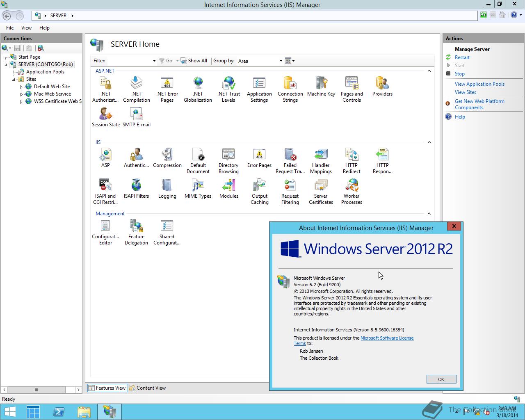Open Shared Configuration

167,232
